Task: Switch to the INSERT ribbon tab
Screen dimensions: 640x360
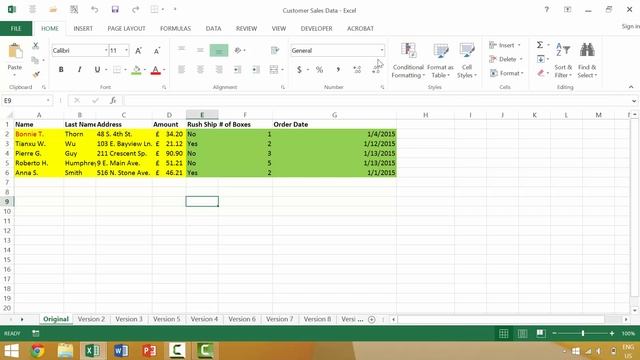Action: tap(83, 29)
